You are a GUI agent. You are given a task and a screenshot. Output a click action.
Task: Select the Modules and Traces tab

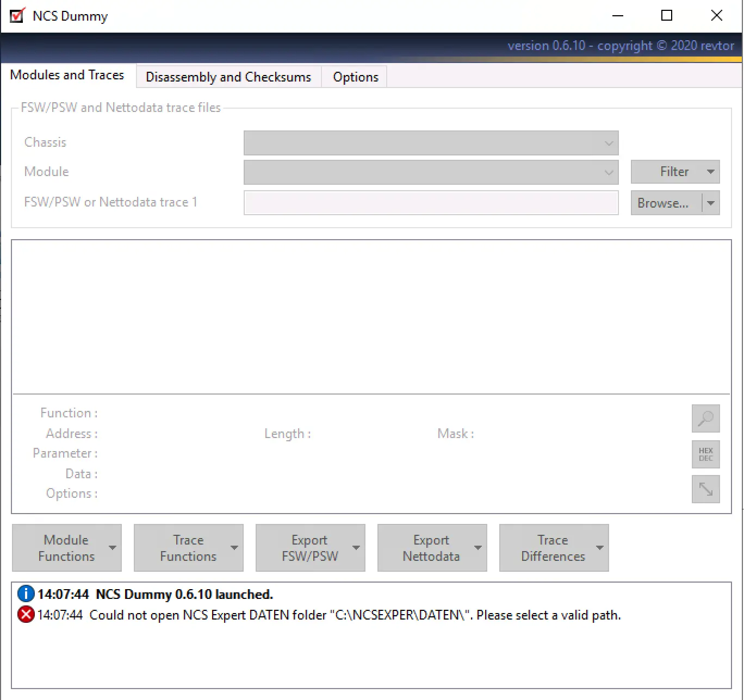tap(67, 75)
